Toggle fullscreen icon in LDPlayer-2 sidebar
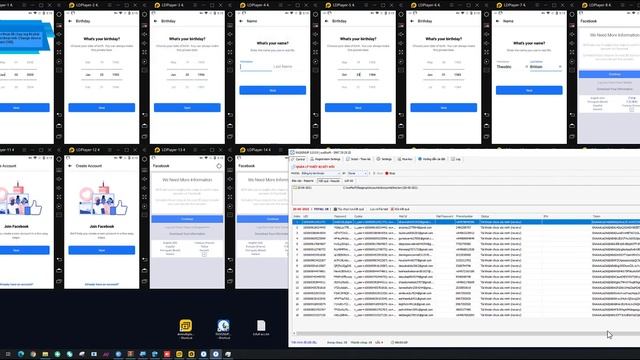Screen dimensions: 640x360 coord(144,52)
